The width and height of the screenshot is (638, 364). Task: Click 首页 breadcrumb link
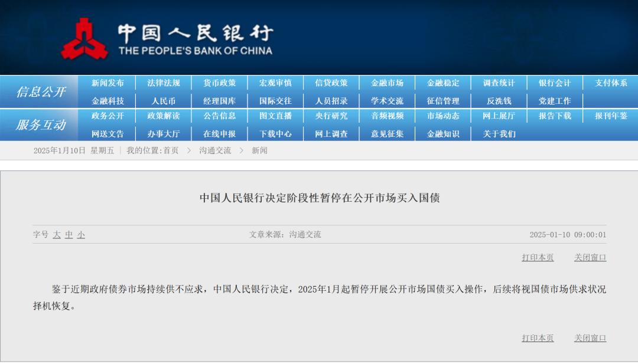(x=171, y=150)
